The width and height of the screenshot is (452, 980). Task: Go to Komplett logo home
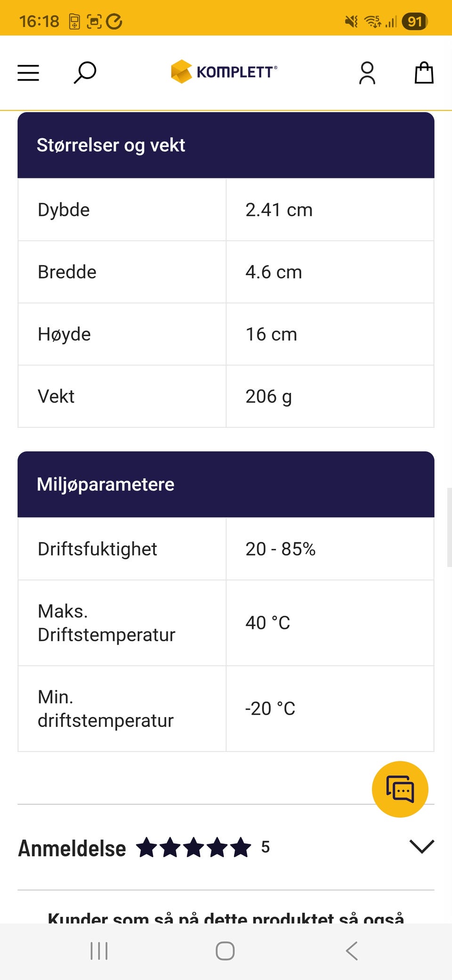pyautogui.click(x=224, y=72)
